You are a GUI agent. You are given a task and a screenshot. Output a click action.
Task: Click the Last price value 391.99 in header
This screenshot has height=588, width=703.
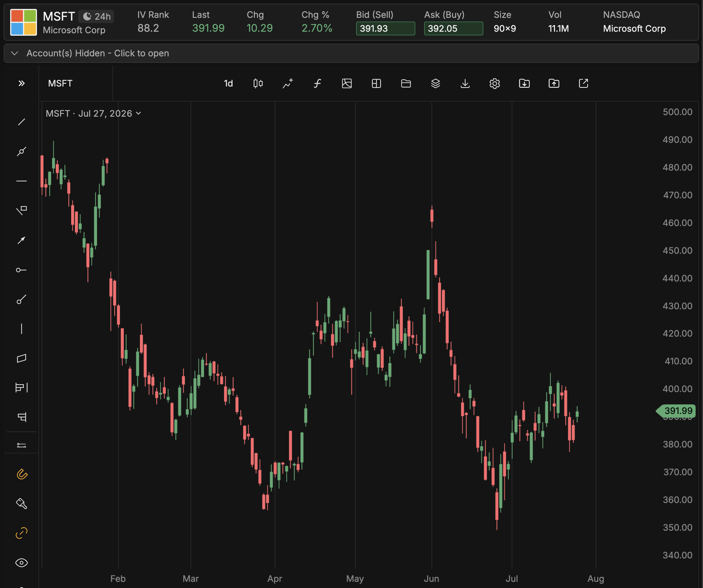tap(208, 28)
